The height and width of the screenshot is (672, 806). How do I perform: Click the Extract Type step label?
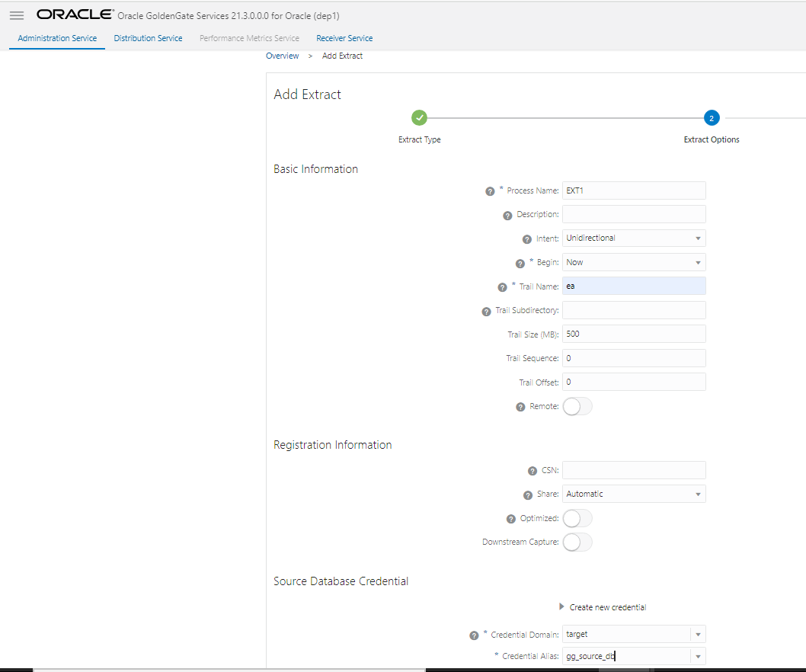(420, 139)
